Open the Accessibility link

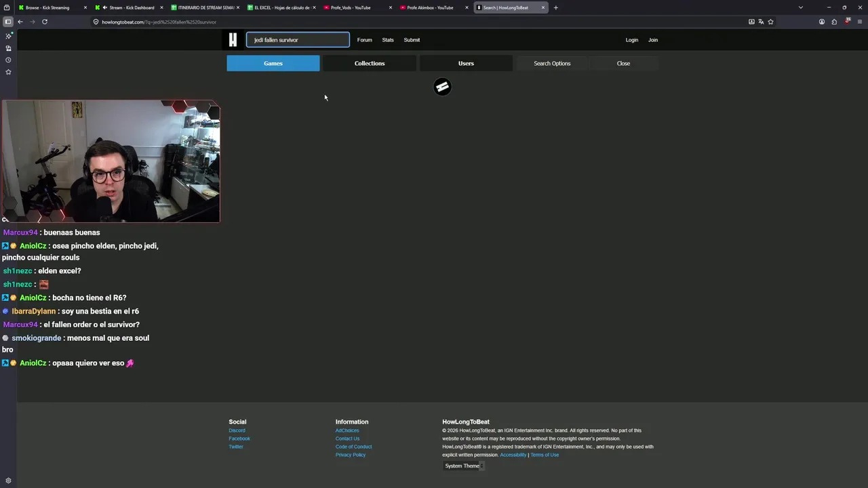(x=513, y=455)
